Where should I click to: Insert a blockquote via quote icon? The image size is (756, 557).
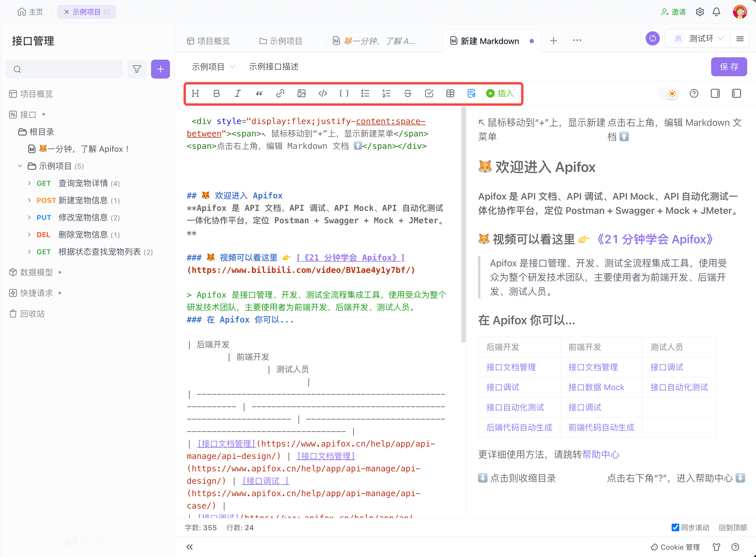[x=259, y=93]
